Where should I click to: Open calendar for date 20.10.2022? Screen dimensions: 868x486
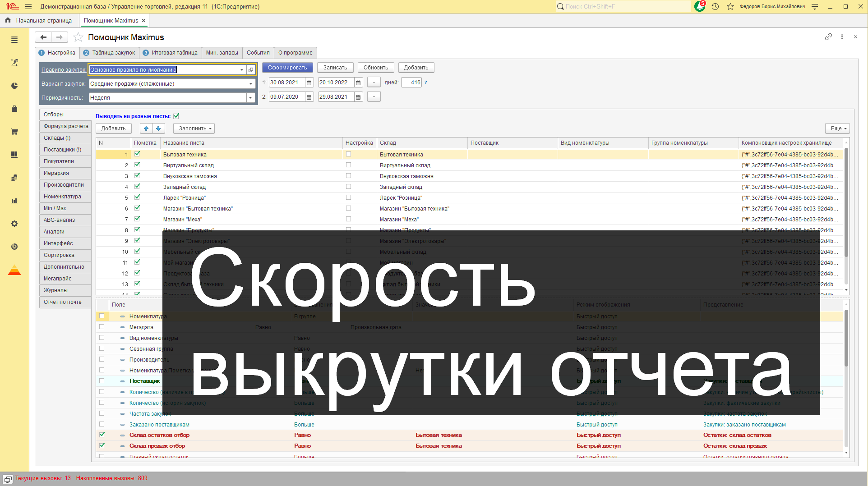point(358,83)
